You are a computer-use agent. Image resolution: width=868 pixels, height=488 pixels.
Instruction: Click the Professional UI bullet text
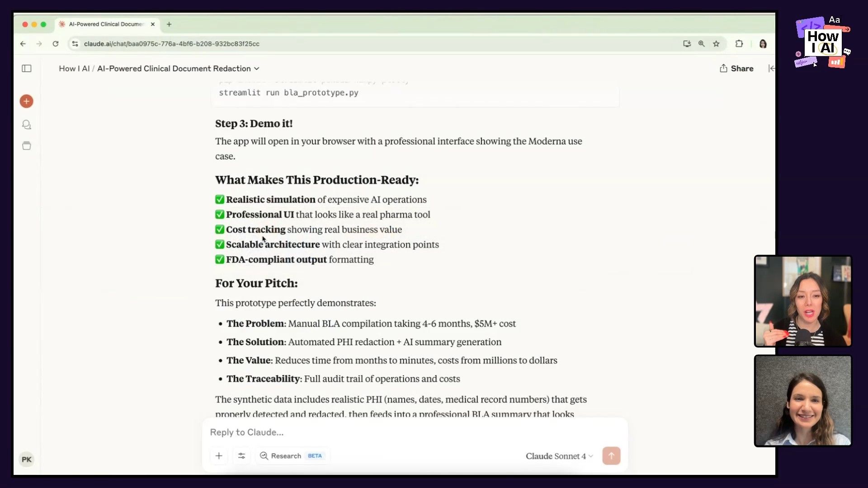pyautogui.click(x=328, y=215)
